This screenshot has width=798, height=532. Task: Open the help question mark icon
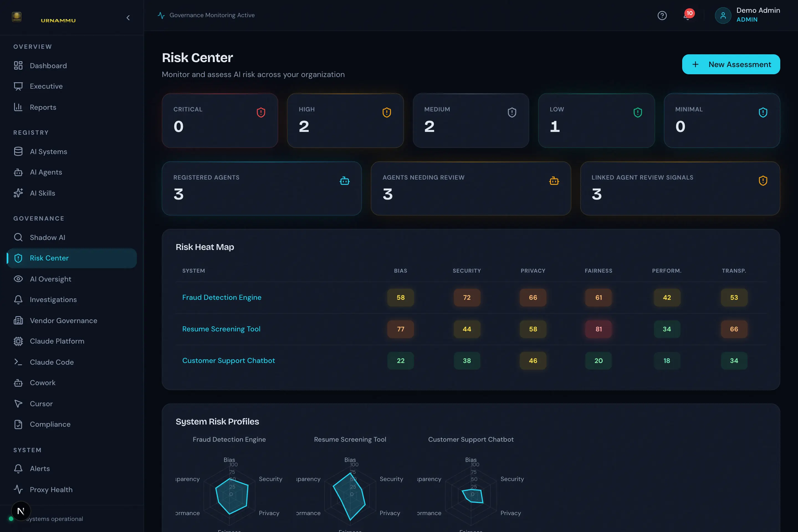(662, 16)
